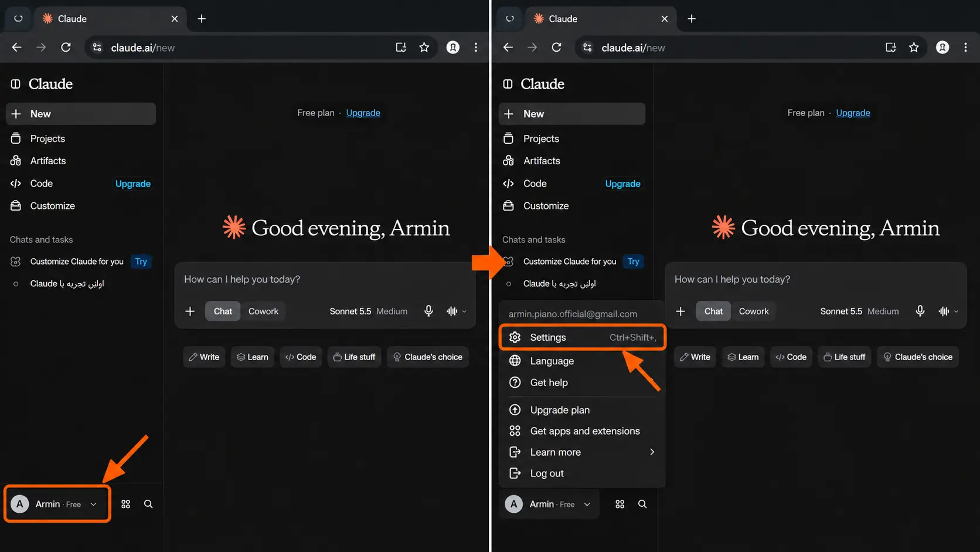Click chat input field in left window

tap(324, 279)
